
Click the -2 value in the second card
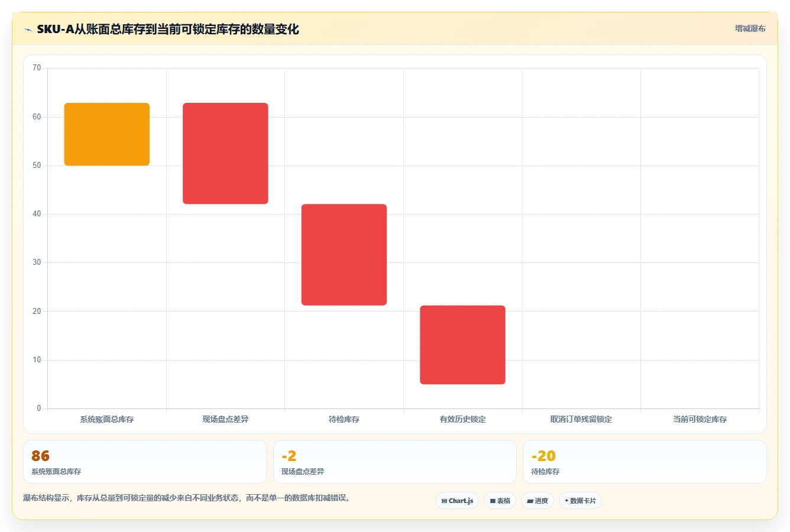[289, 456]
